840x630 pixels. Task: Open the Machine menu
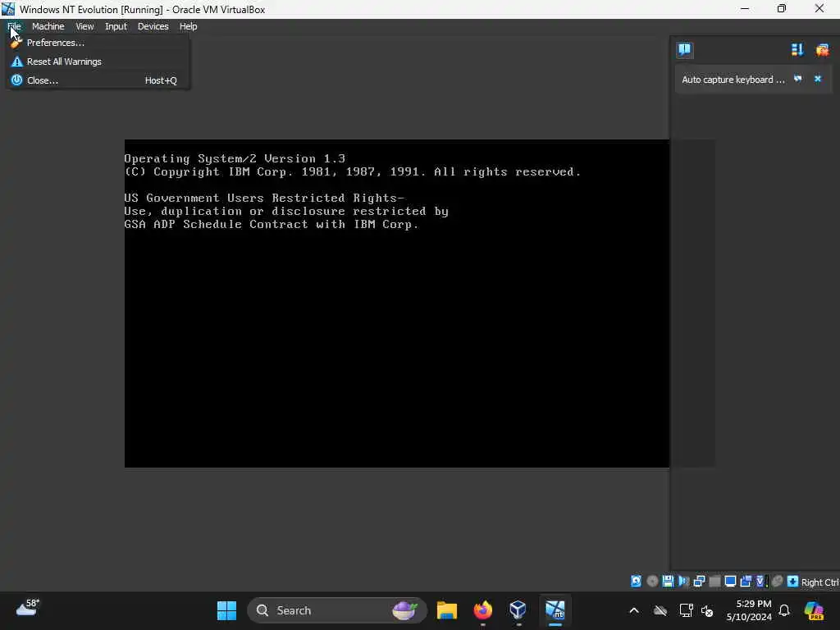[x=48, y=26]
